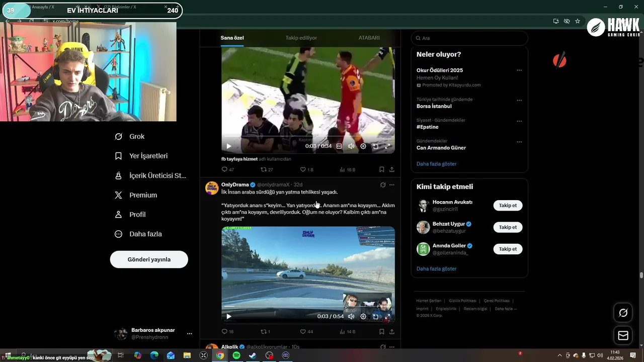Ask Grok about the OnlyDrama post
Screen dimensions: 644x362
coord(383,185)
